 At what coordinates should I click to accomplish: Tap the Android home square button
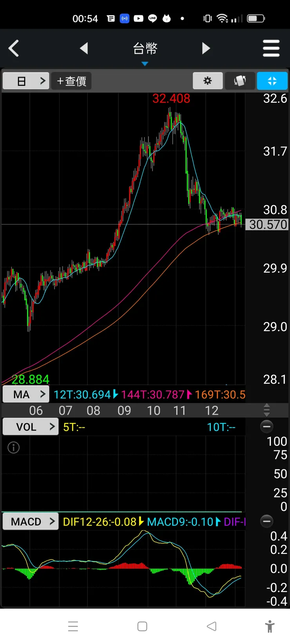pyautogui.click(x=142, y=626)
